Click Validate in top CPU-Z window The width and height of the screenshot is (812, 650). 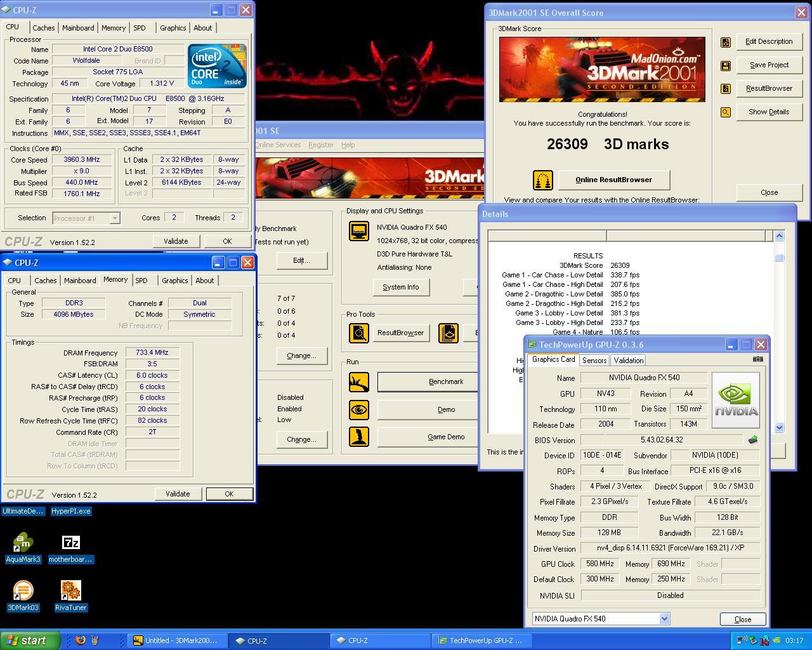(176, 241)
